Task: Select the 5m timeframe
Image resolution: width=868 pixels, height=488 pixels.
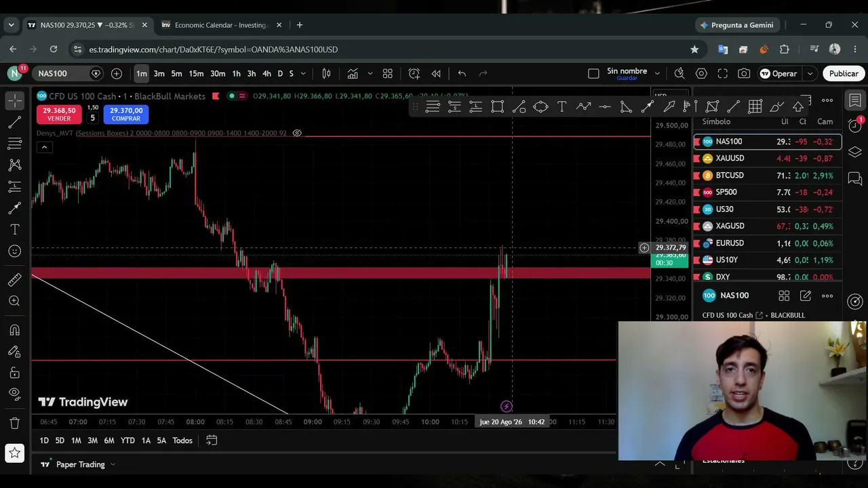Action: 176,73
